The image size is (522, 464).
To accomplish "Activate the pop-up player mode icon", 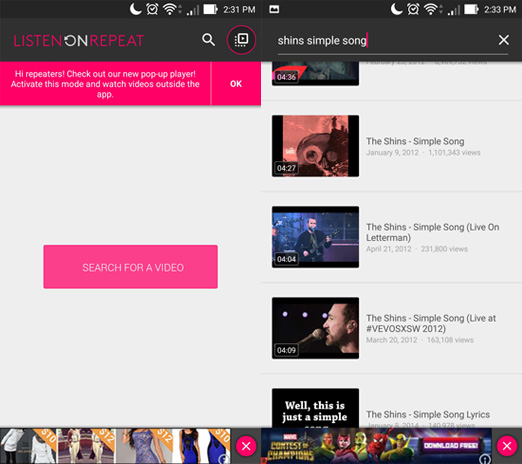I will pos(241,40).
